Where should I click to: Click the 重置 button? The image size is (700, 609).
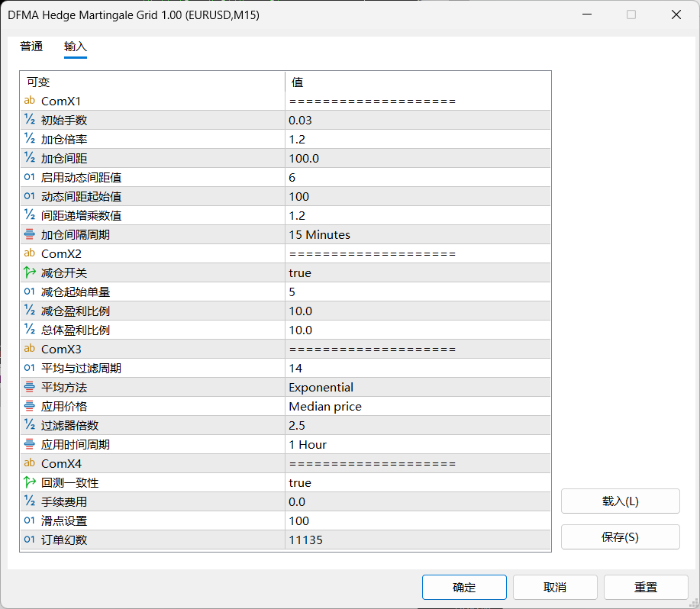coord(646,587)
